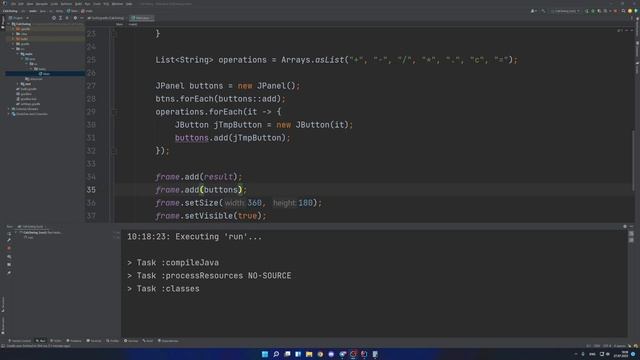640x360 pixels.
Task: Click the taskbar Search icon
Action: click(x=276, y=354)
